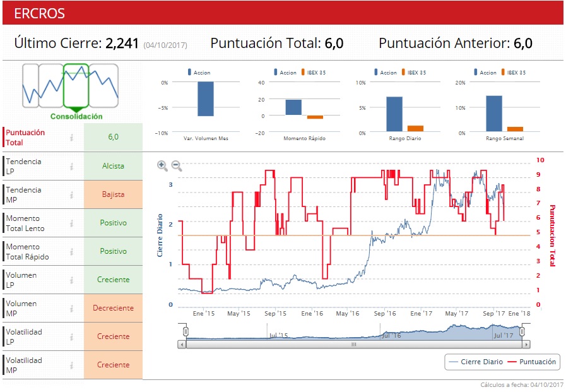Toggle Puntuación series in chart legend
The height and width of the screenshot is (392, 566).
(x=531, y=362)
